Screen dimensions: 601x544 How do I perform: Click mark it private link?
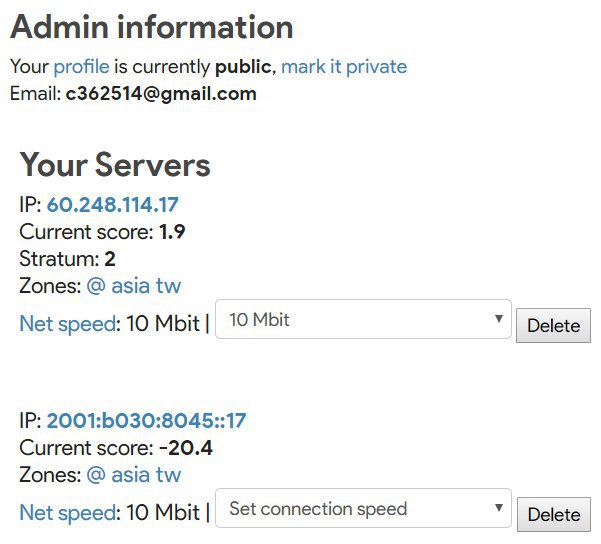(x=344, y=67)
